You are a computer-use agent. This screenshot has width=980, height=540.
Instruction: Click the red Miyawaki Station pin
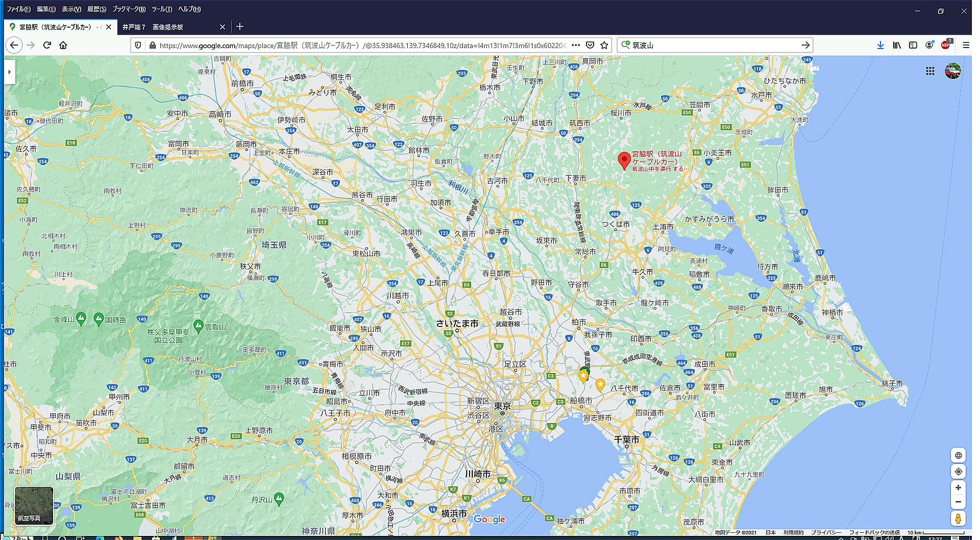tap(624, 160)
